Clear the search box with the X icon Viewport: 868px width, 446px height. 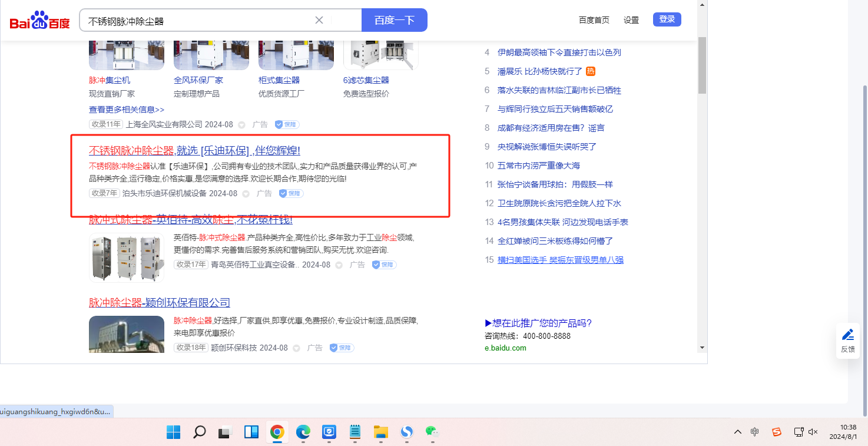tap(319, 20)
